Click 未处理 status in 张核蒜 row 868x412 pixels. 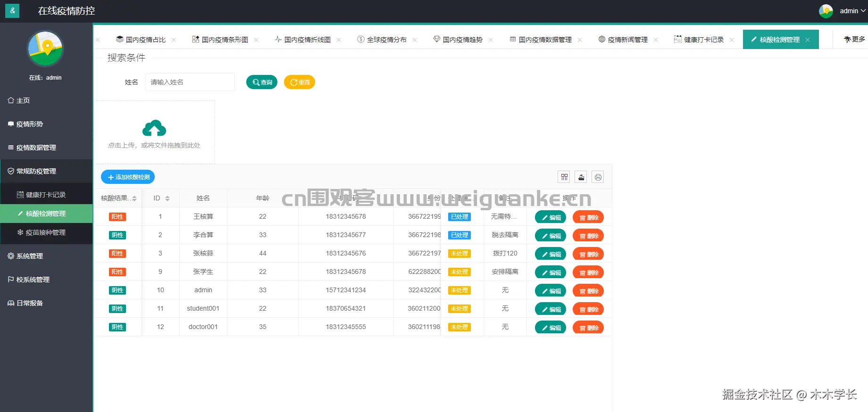click(x=459, y=254)
